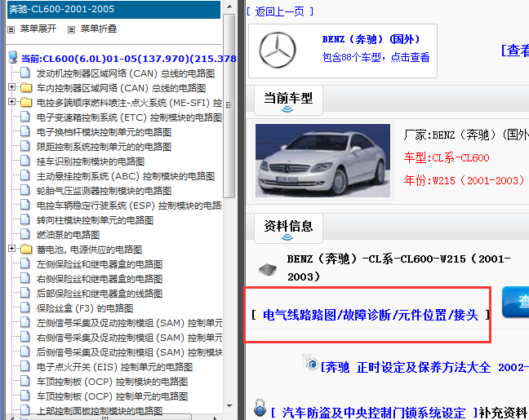529x420 pixels.
Task: Open 包含88个车型，点击查看 link
Action: 376,57
